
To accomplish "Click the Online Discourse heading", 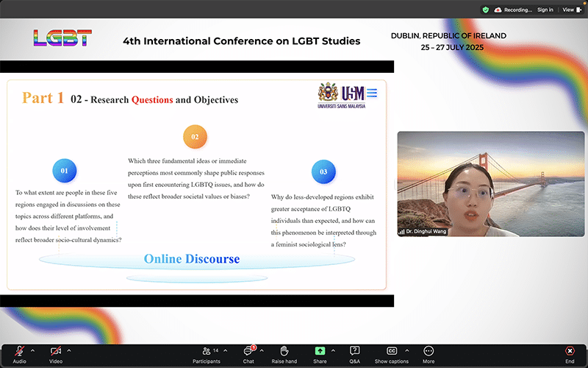I will click(192, 259).
